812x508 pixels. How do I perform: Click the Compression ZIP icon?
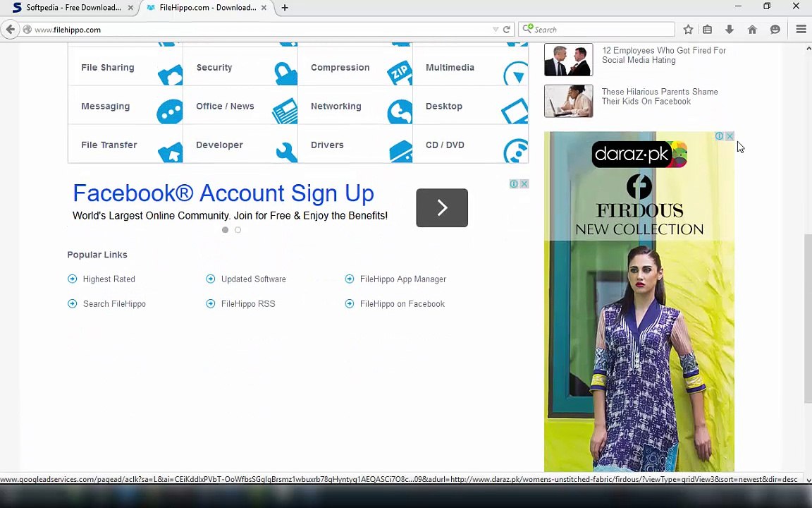pyautogui.click(x=400, y=73)
